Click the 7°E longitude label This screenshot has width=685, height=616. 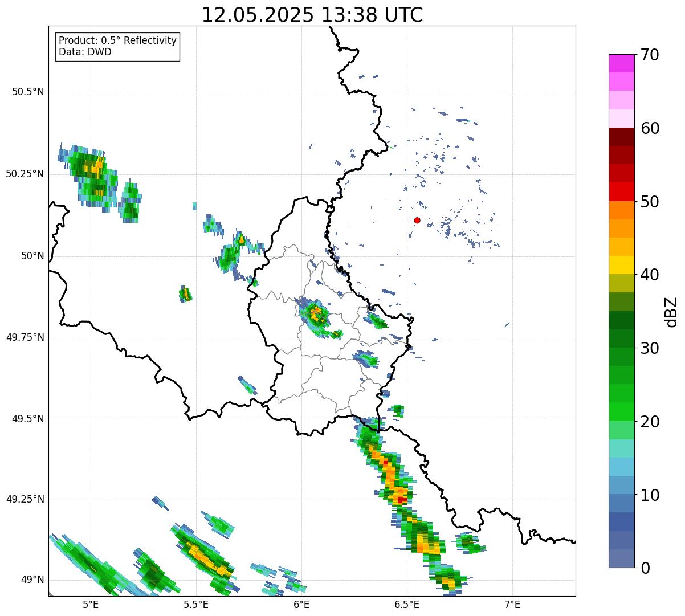pyautogui.click(x=513, y=604)
